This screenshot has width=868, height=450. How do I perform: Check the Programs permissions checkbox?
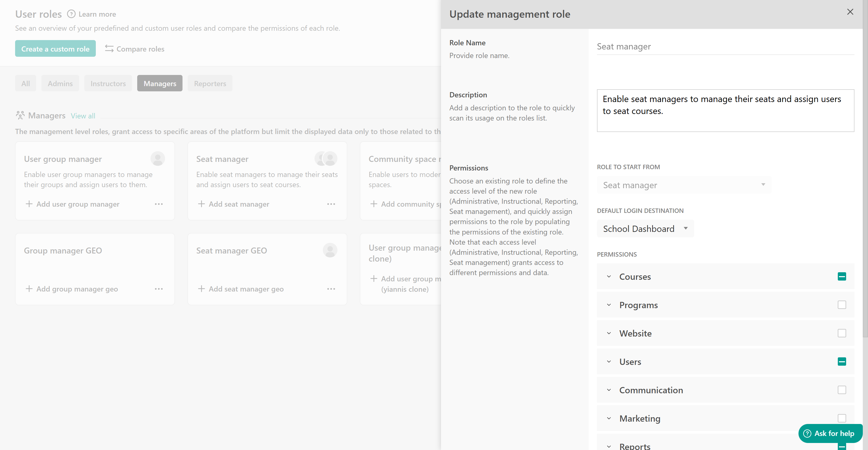pyautogui.click(x=841, y=305)
